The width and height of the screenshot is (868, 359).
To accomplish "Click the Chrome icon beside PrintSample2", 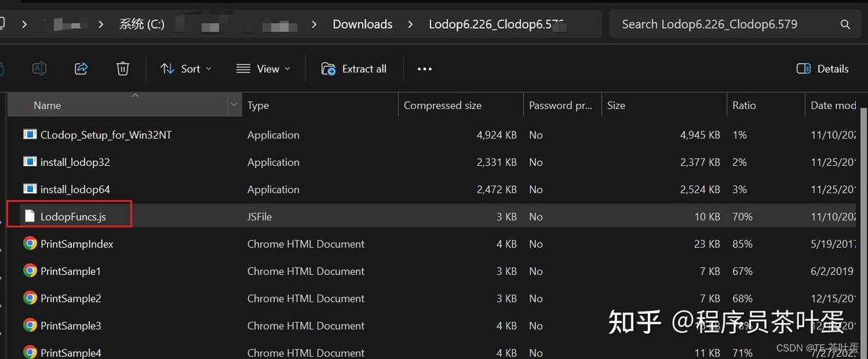I will [x=30, y=299].
